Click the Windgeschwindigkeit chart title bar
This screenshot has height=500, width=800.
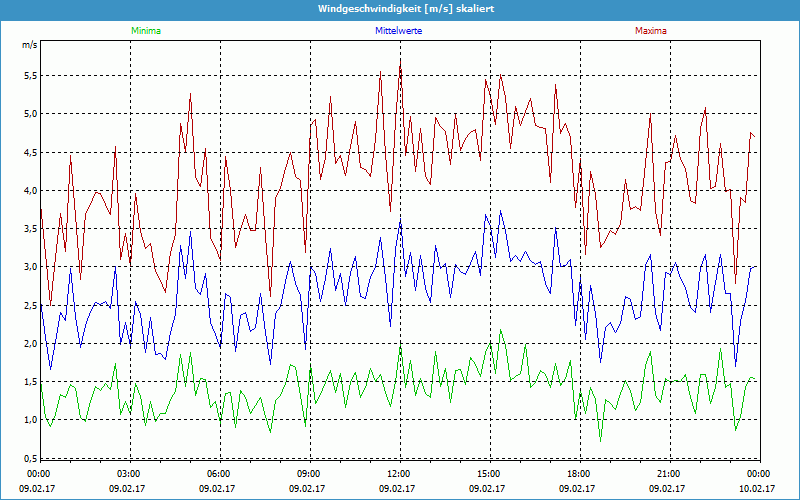pyautogui.click(x=400, y=9)
